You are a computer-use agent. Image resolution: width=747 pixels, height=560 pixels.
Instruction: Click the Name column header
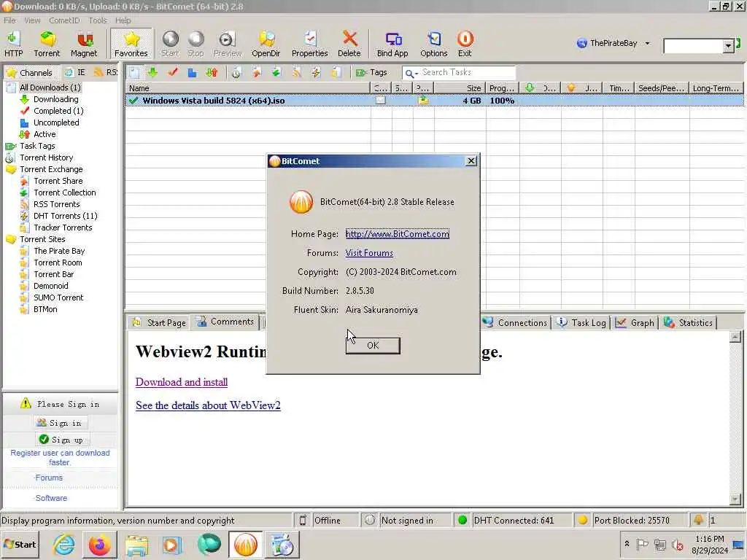click(248, 88)
